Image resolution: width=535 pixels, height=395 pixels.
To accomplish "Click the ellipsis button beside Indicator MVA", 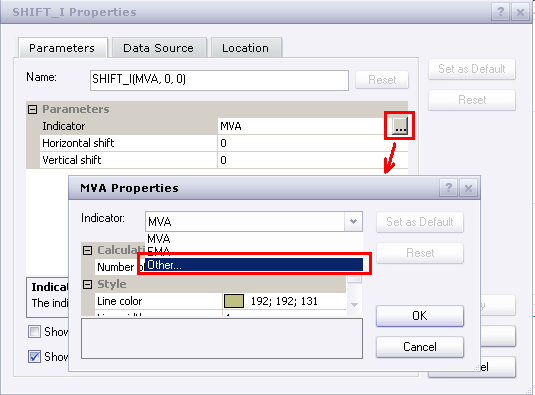I will point(400,126).
